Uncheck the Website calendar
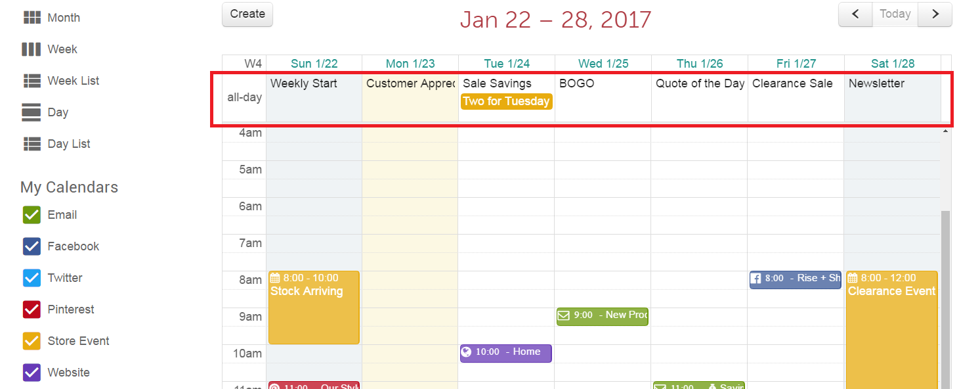This screenshot has width=980, height=389. point(32,373)
